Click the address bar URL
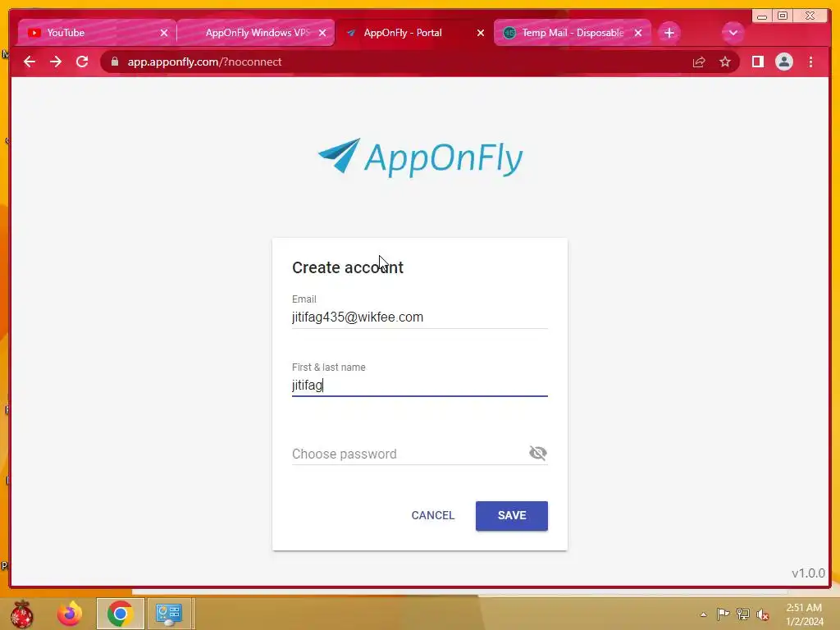The width and height of the screenshot is (840, 630). tap(204, 62)
